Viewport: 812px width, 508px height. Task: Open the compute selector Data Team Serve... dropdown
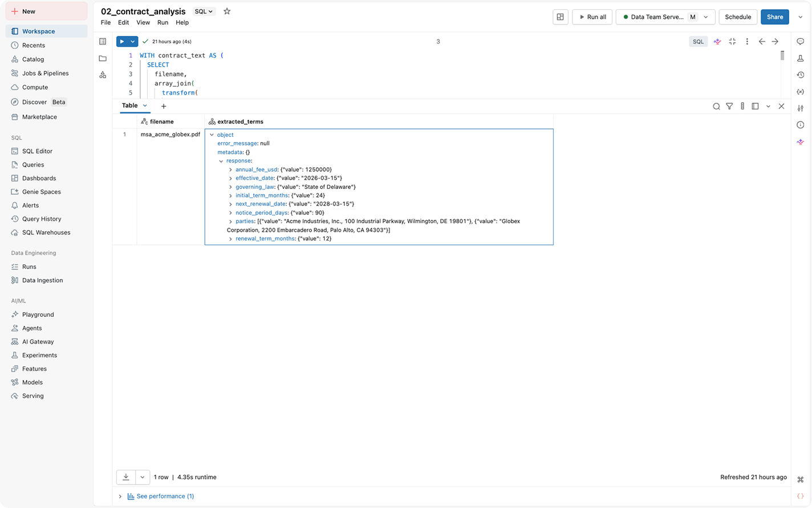click(665, 17)
